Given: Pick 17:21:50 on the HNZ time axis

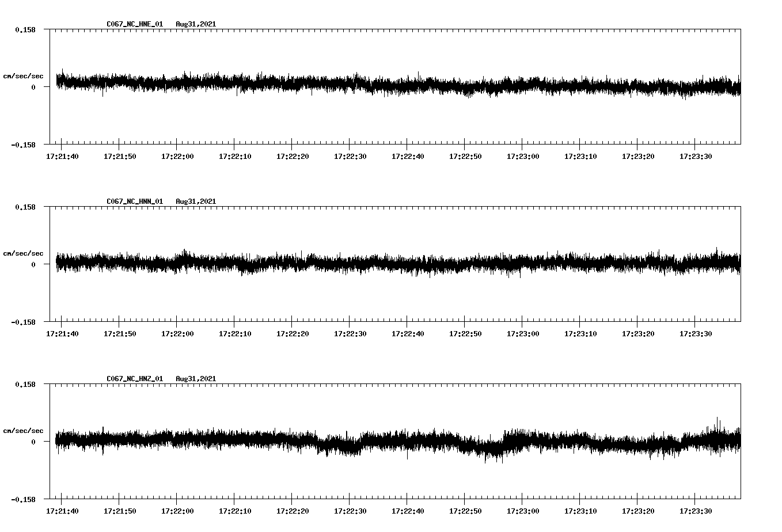Looking at the screenshot, I should 120,511.
